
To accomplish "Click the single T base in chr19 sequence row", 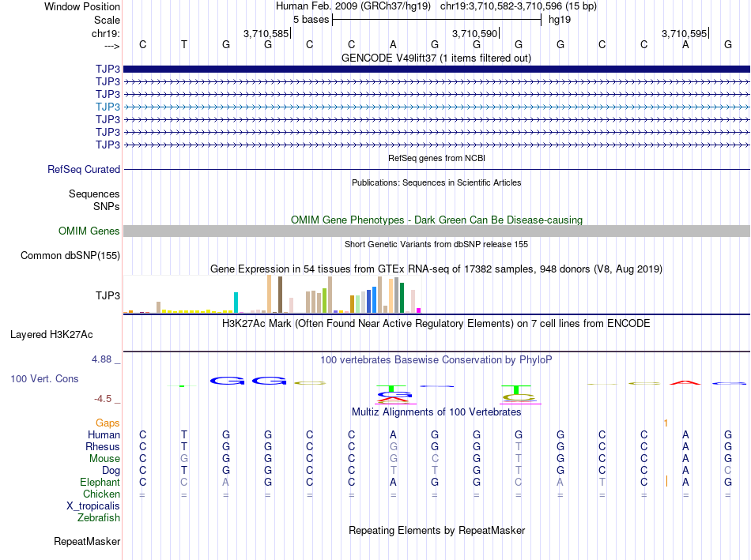I will tap(184, 44).
